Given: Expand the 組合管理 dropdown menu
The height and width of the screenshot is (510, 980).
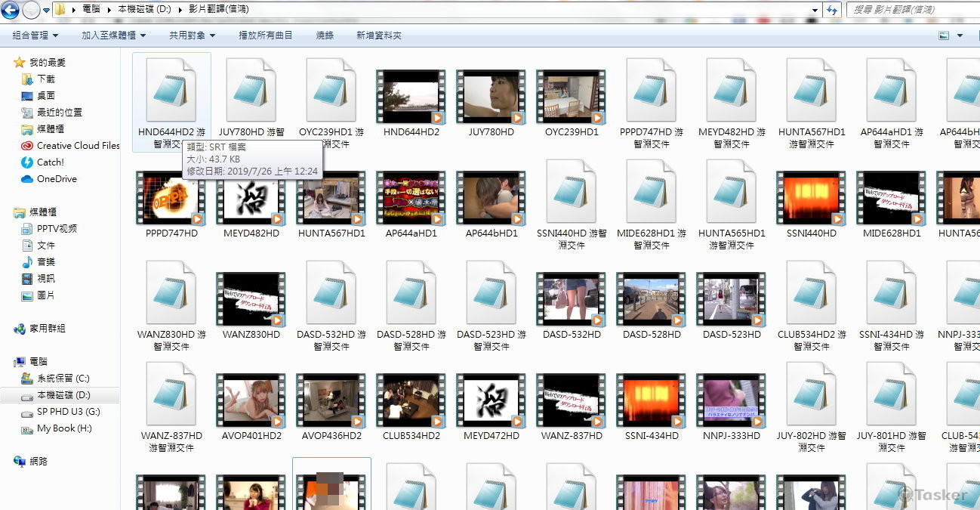Looking at the screenshot, I should pyautogui.click(x=35, y=36).
